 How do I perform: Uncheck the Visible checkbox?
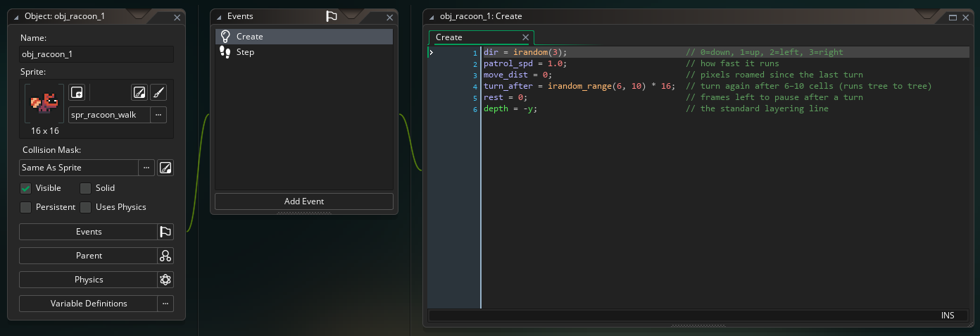pos(25,188)
